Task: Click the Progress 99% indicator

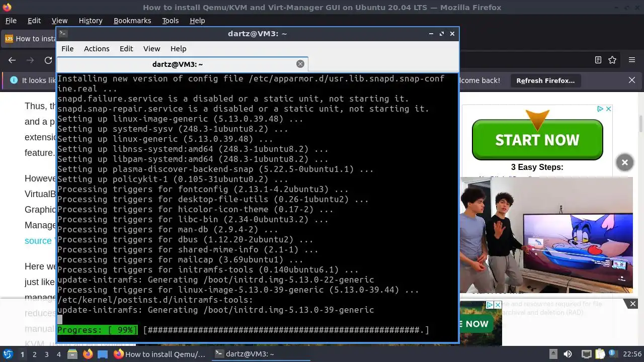Action: [x=97, y=330]
